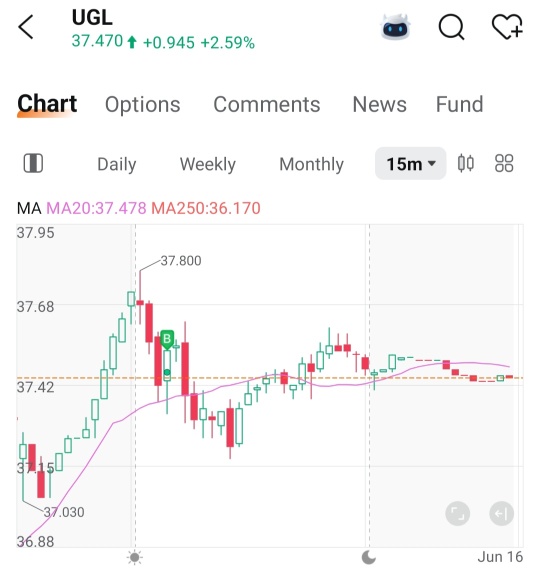
Task: Click the green B buy marker
Action: 167,339
